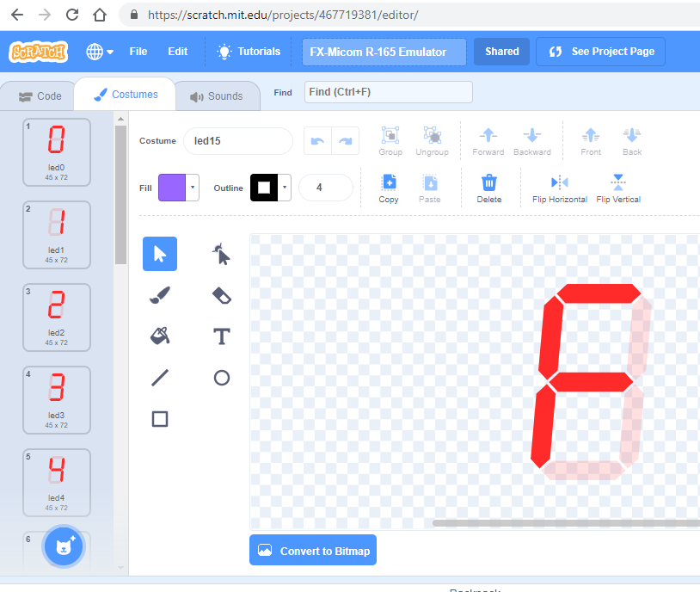The height and width of the screenshot is (592, 700).
Task: Select the led3 costume thumbnail
Action: 57,400
